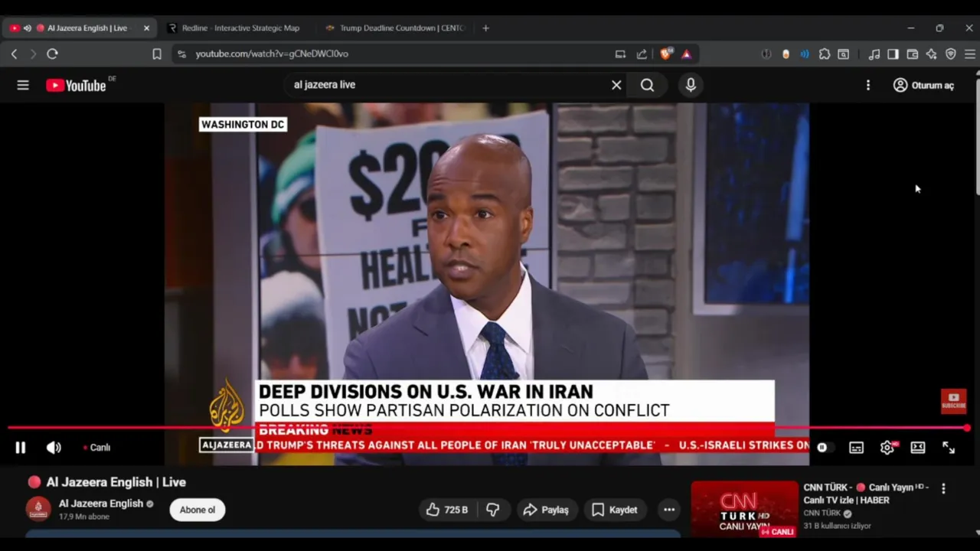
Task: Mute the video player volume
Action: pyautogui.click(x=54, y=448)
